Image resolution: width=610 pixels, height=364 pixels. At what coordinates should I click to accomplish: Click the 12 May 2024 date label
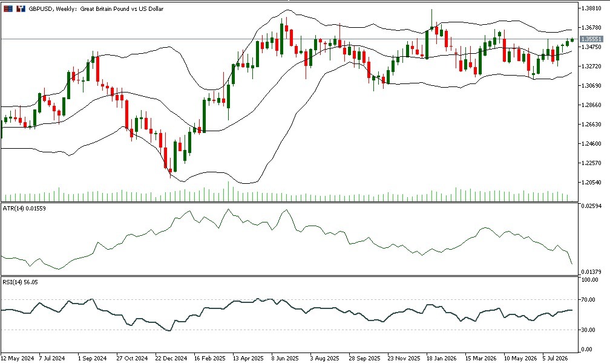17,358
